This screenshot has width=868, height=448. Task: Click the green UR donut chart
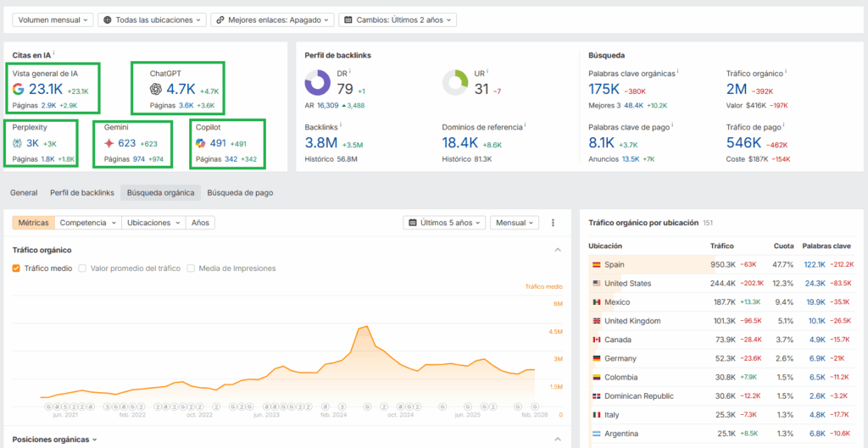pyautogui.click(x=455, y=83)
